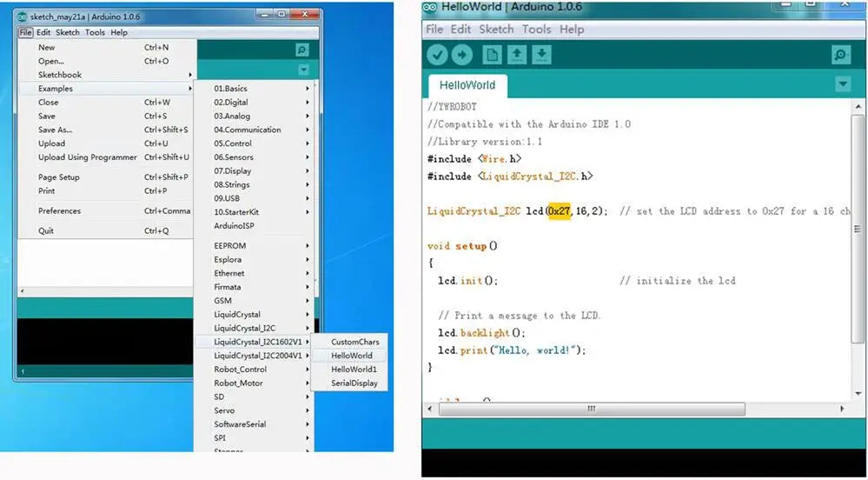Choose Quit from the File menu
868x480 pixels.
(x=106, y=230)
